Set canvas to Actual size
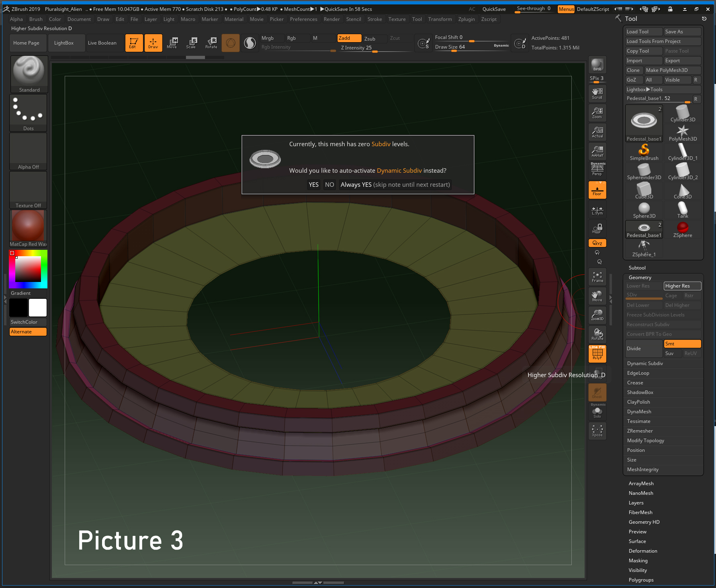Screen dimensions: 716x588 click(597, 132)
